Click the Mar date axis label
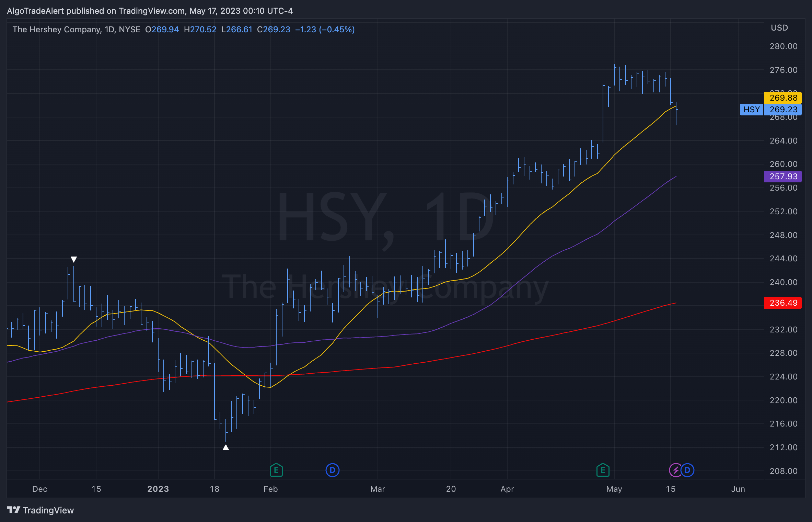Viewport: 812px width, 522px height. 378,489
